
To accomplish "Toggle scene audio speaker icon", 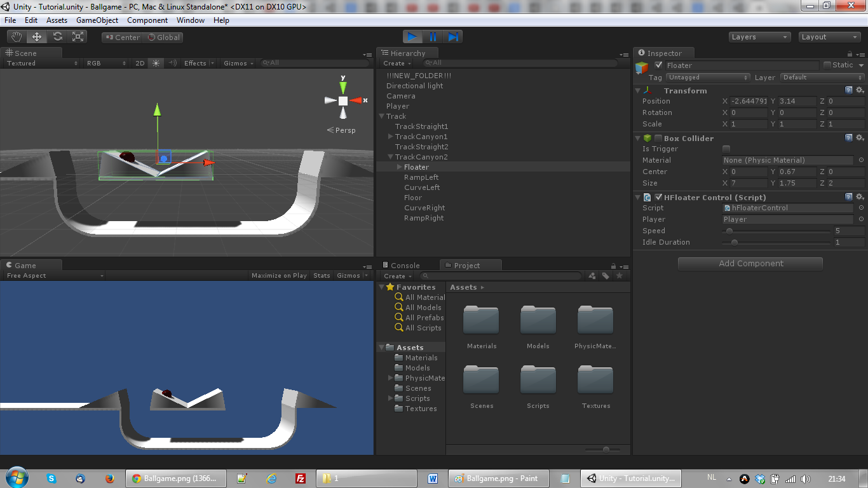I will (x=172, y=63).
